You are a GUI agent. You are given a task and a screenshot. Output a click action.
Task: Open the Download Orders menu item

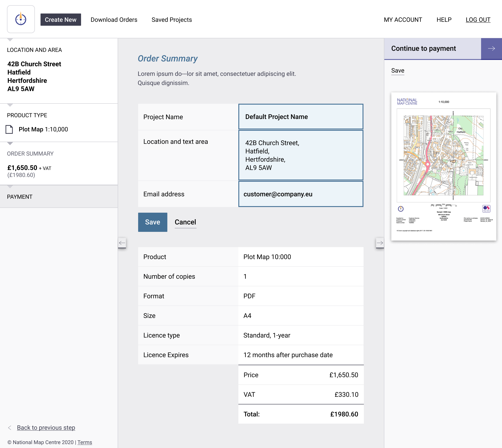(x=114, y=20)
